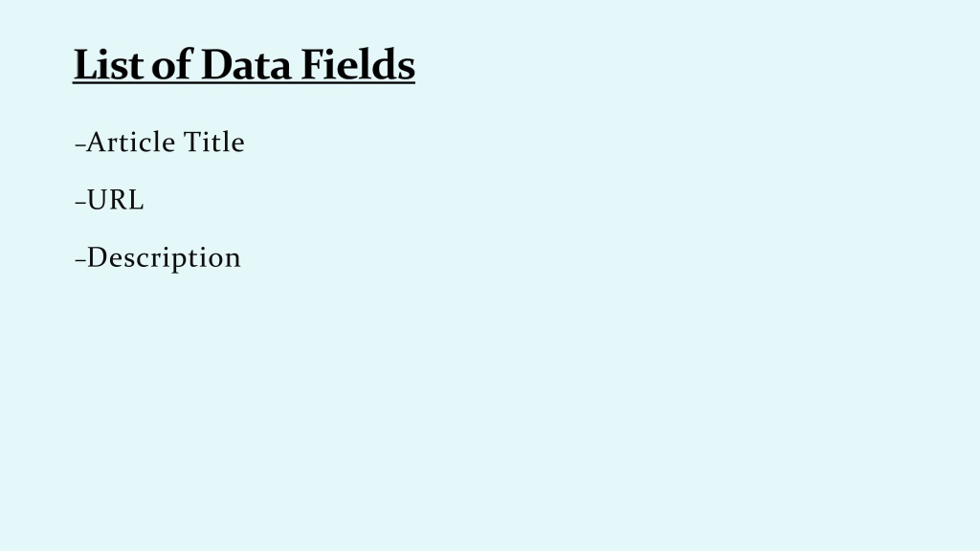This screenshot has width=980, height=551.
Task: Click the dash before "URL"
Action: click(80, 203)
